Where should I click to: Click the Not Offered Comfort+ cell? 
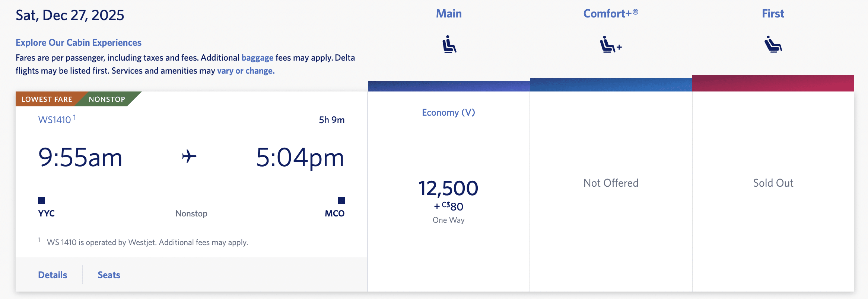(x=611, y=183)
